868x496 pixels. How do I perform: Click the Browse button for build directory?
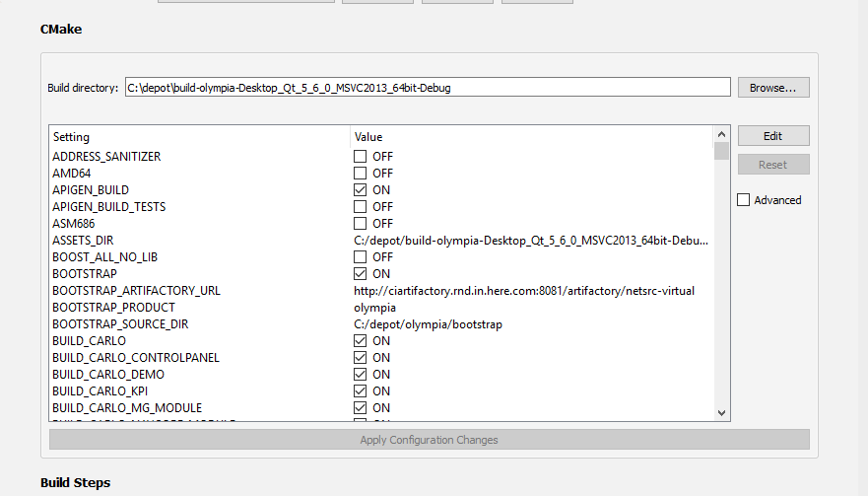pyautogui.click(x=773, y=88)
